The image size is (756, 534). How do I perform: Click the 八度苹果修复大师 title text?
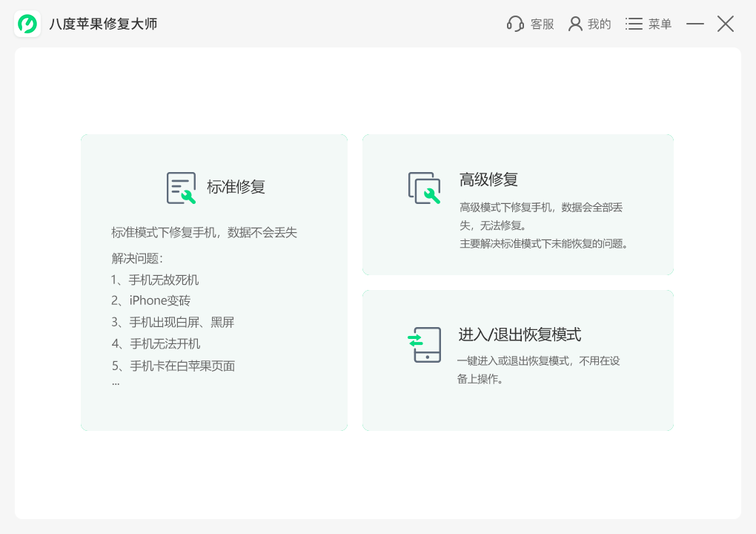pos(103,24)
